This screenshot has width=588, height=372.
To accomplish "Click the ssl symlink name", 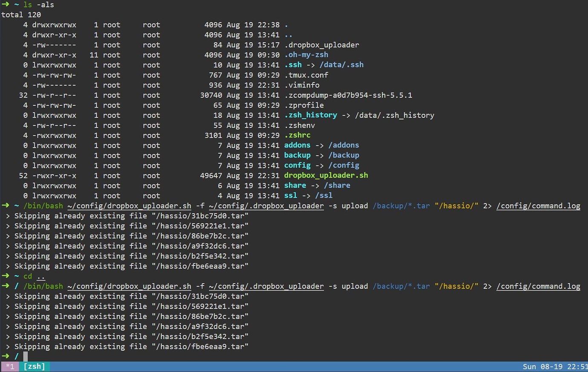I will pos(290,195).
